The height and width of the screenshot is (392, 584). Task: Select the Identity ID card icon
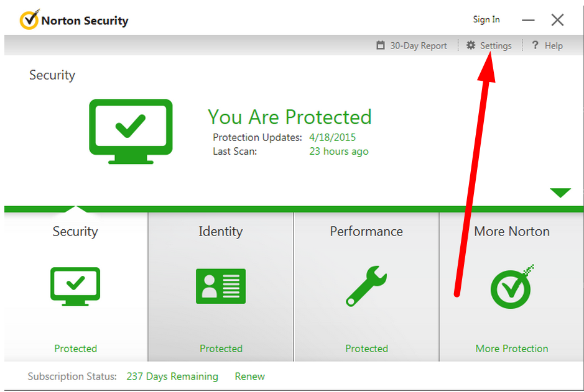tap(221, 286)
